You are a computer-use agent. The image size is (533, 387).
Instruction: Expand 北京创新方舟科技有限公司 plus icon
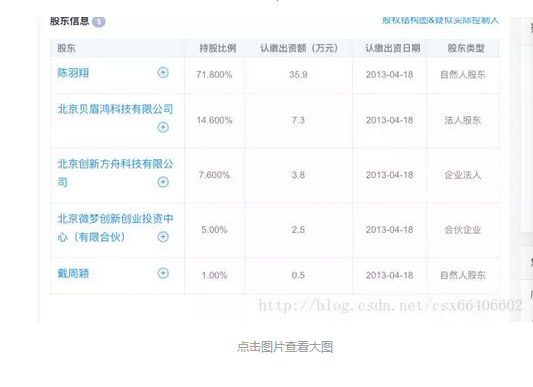point(163,182)
